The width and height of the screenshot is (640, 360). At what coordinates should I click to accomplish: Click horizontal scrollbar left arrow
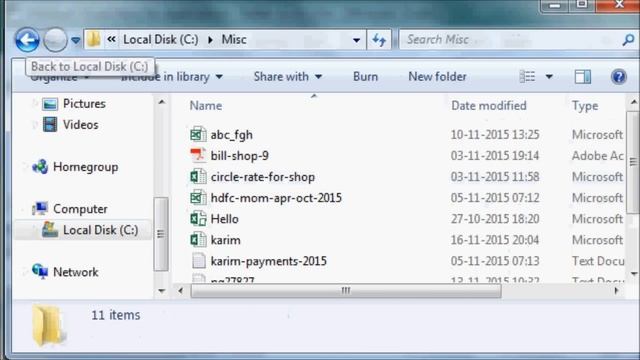tap(181, 291)
